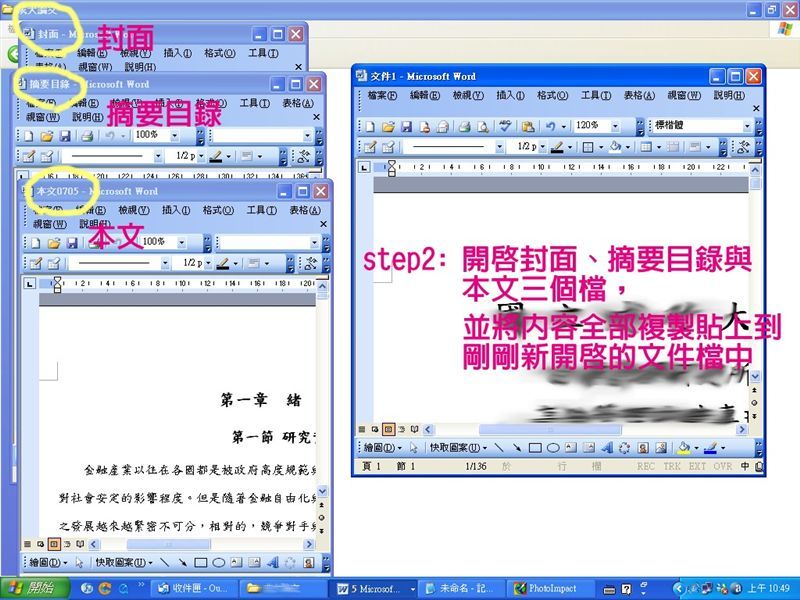Open 插入(I) menu in 文件1 window
Screen dimensions: 800x600
510,96
